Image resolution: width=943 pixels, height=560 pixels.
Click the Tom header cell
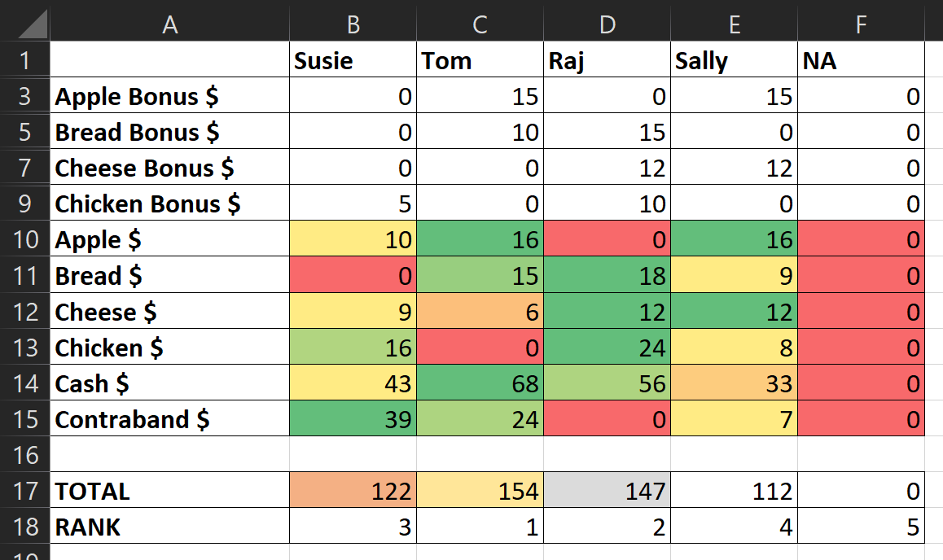point(480,59)
